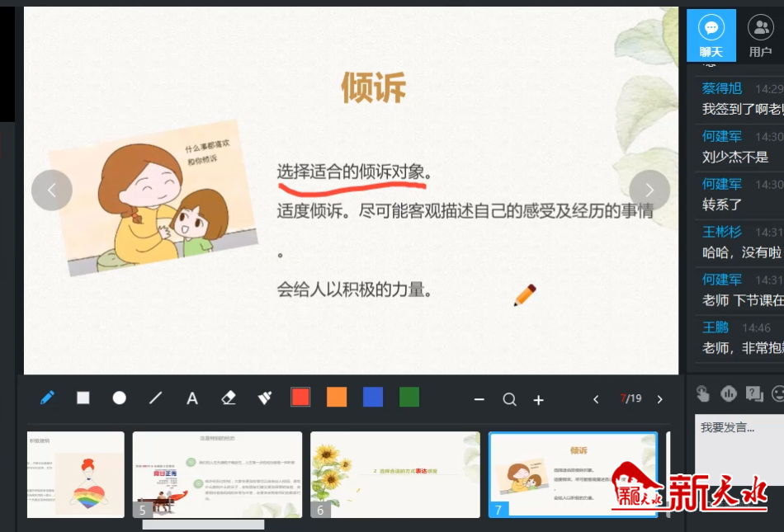Zoom out with the minus button
Viewport: 784px width, 532px height.
(x=479, y=399)
